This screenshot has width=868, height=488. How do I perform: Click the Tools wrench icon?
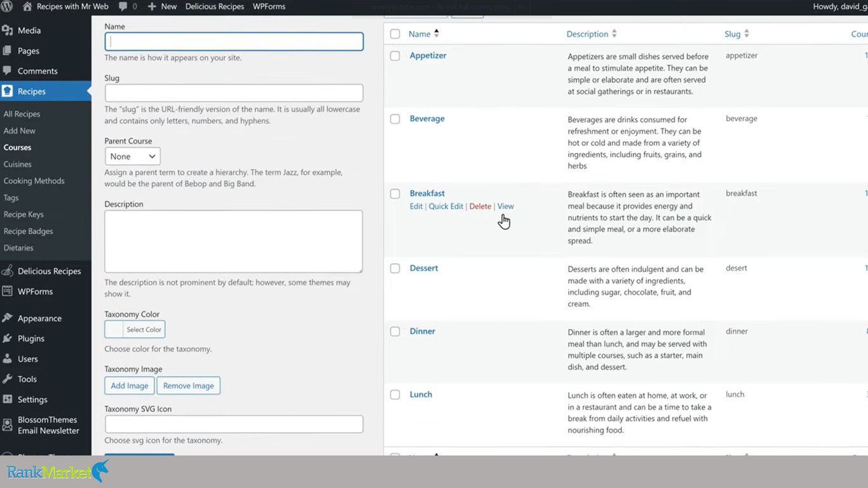pos(7,379)
